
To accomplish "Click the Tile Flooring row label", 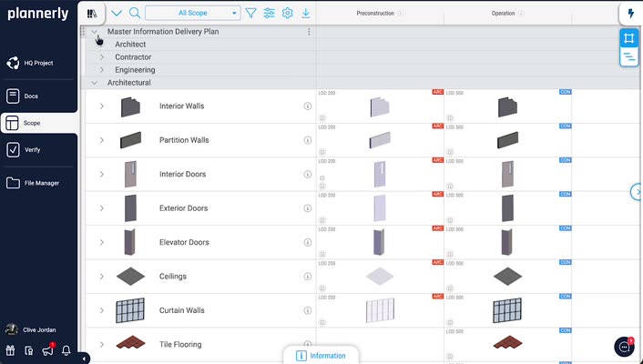I will (180, 344).
